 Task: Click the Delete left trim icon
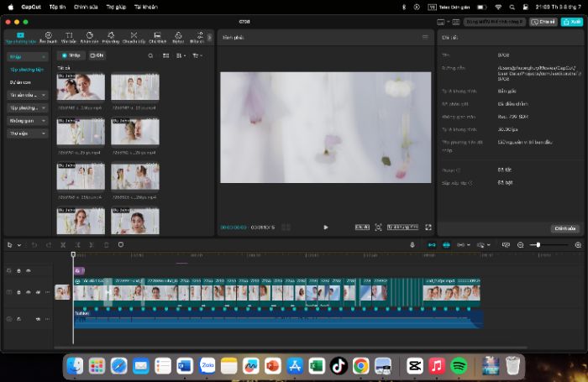(77, 245)
